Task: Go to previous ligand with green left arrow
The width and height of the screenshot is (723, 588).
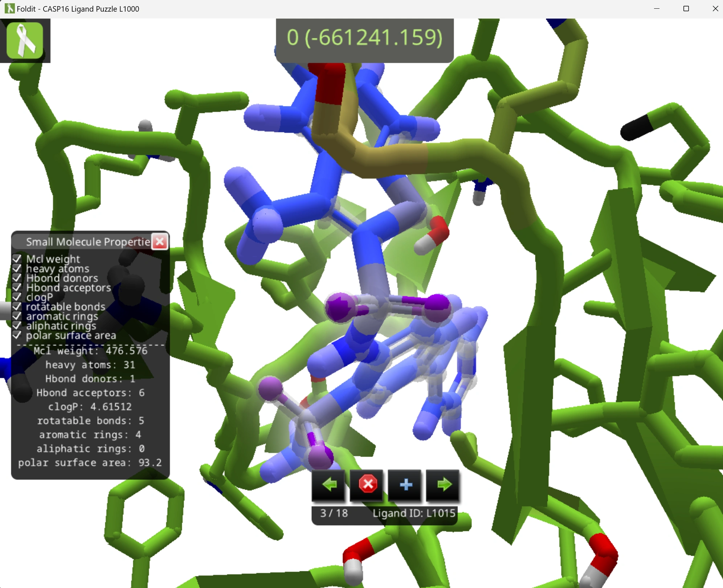Action: point(329,485)
